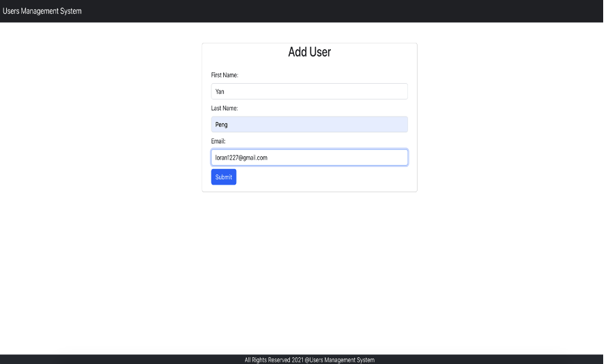Place cursor on 'Peng' in Last Name
Image resolution: width=610 pixels, height=364 pixels.
(222, 125)
